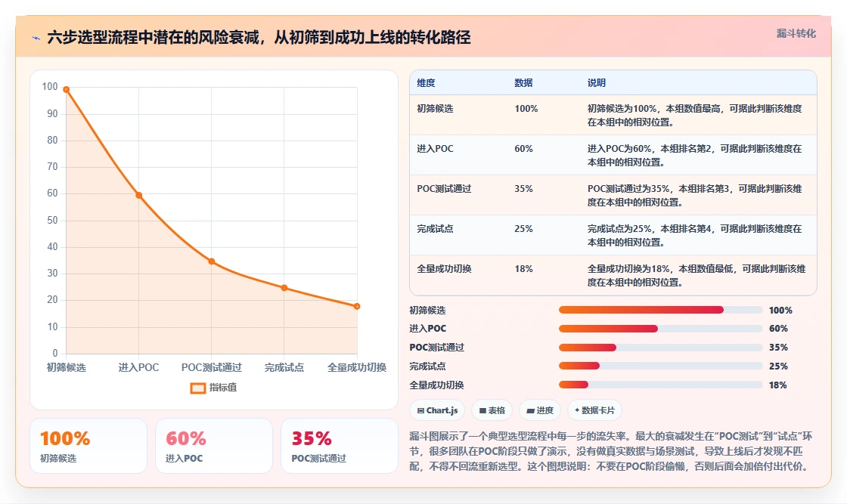This screenshot has height=504, width=847.
Task: Click the 18% value in the table
Action: [523, 269]
